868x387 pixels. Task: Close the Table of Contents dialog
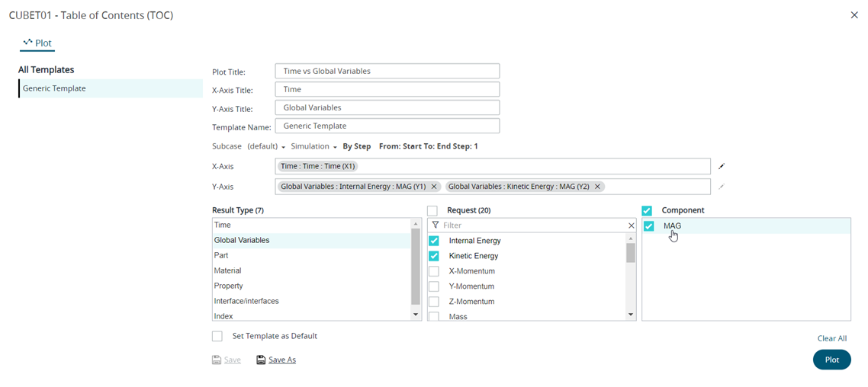pyautogui.click(x=854, y=15)
